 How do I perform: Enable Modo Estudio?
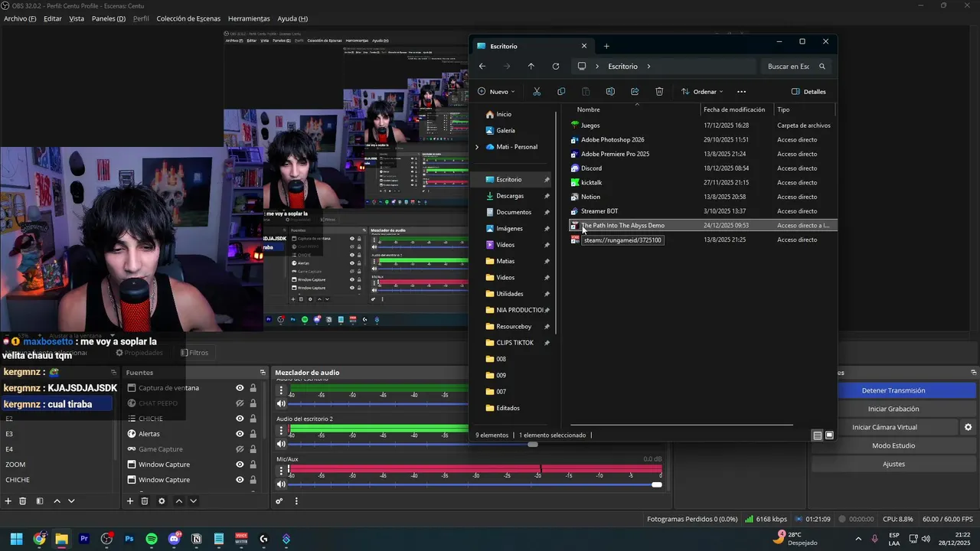[893, 445]
